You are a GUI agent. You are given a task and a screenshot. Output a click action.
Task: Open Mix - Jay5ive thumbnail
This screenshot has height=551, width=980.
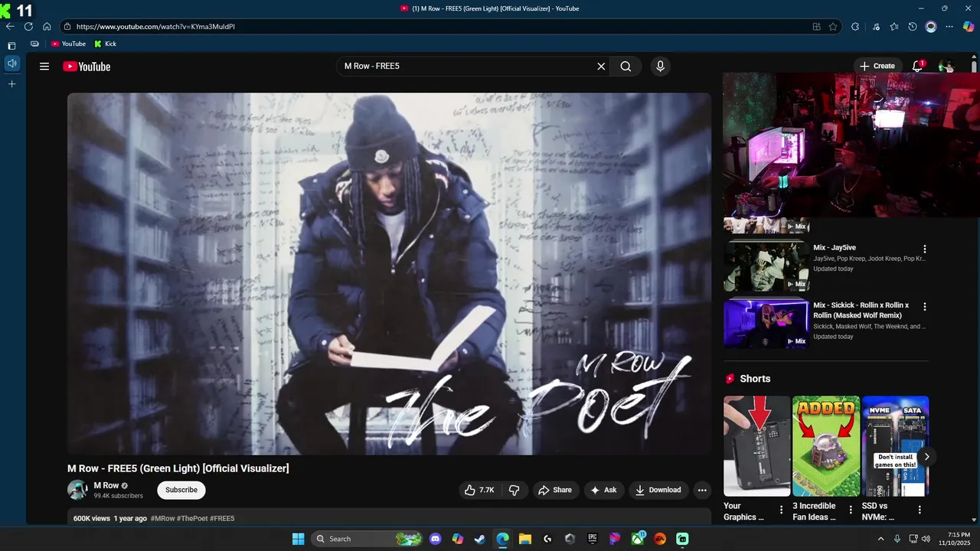pyautogui.click(x=766, y=266)
